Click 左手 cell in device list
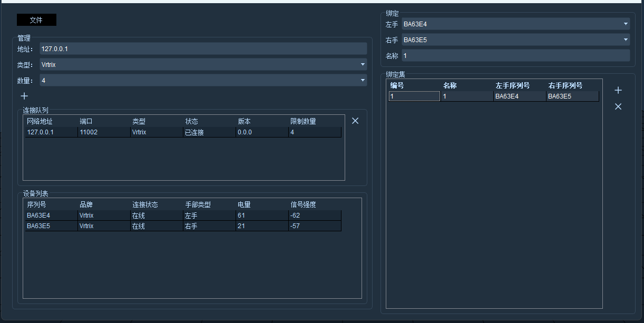The width and height of the screenshot is (644, 323). pos(209,216)
